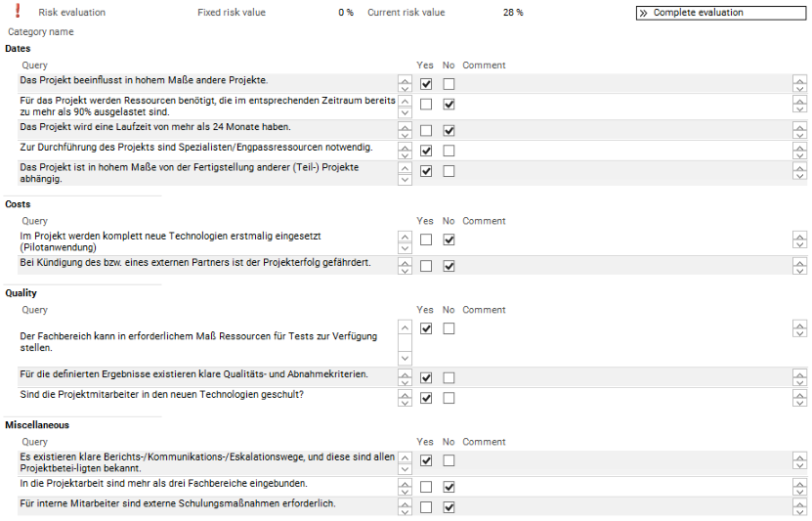The height and width of the screenshot is (521, 812).
Task: Click the Current risk value 28 % field
Action: tap(513, 13)
